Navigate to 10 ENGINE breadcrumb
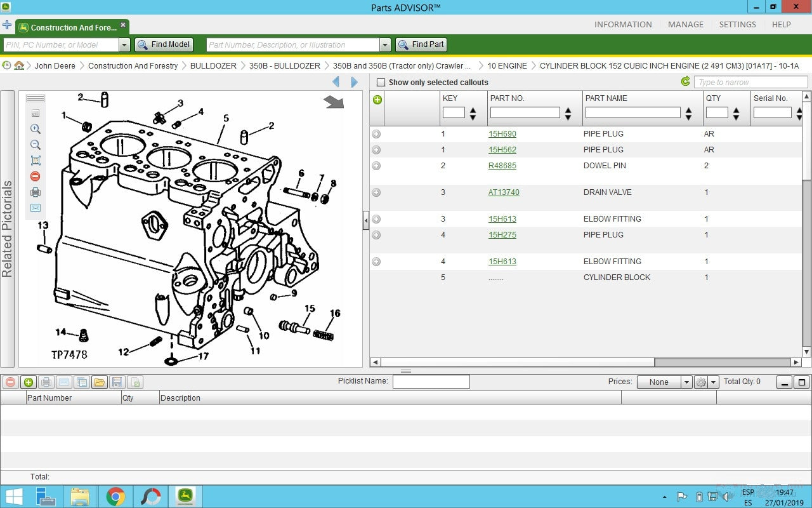The width and height of the screenshot is (812, 508). [507, 66]
